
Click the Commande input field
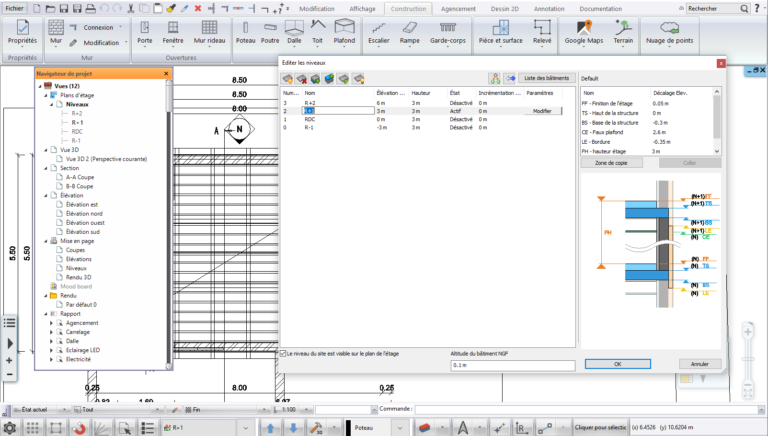pos(586,410)
